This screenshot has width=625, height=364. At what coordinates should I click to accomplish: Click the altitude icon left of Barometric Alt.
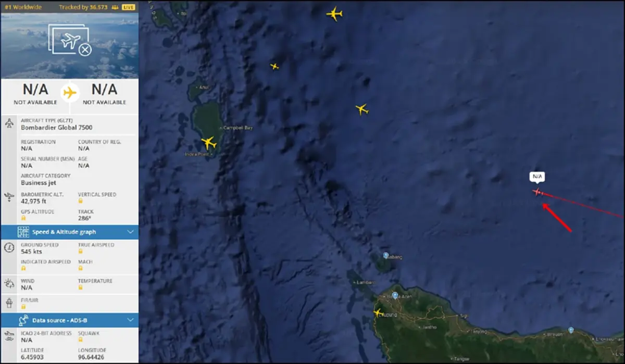tap(9, 197)
